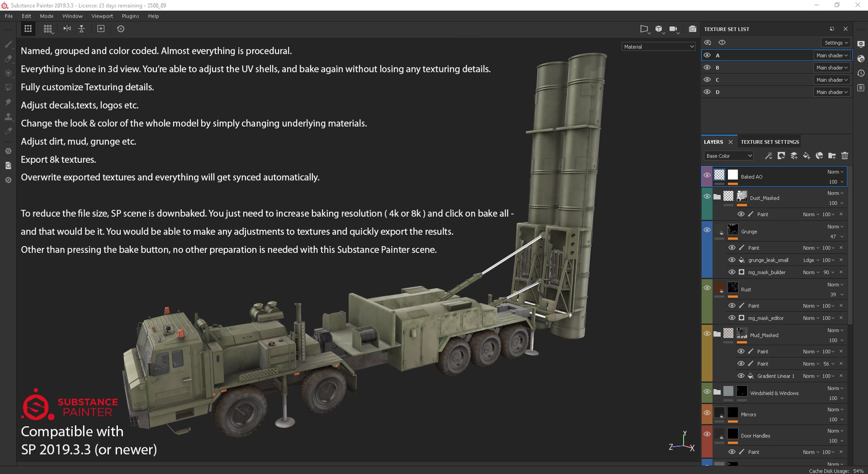Open the Material viewport mode dropdown
Image resolution: width=868 pixels, height=474 pixels.
(x=658, y=47)
